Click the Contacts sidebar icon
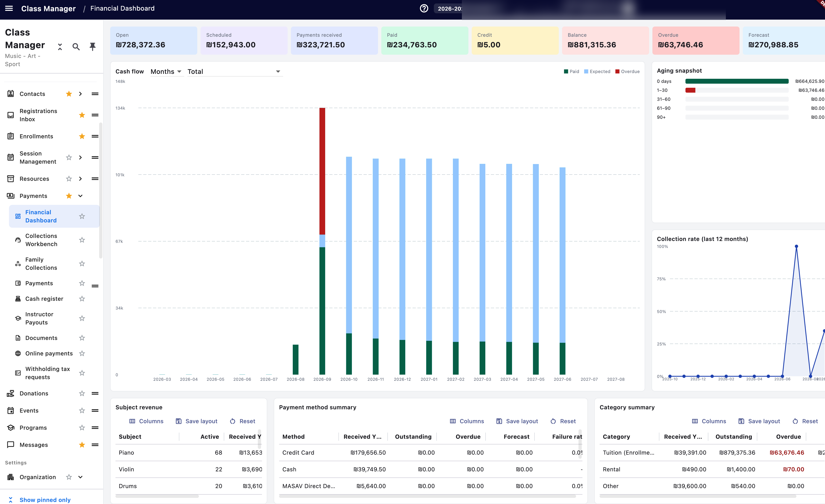Viewport: 825px width, 504px height. pos(11,94)
